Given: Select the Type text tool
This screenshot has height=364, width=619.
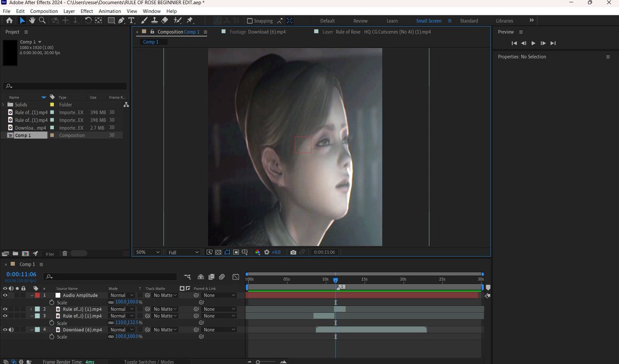Looking at the screenshot, I should [x=132, y=21].
